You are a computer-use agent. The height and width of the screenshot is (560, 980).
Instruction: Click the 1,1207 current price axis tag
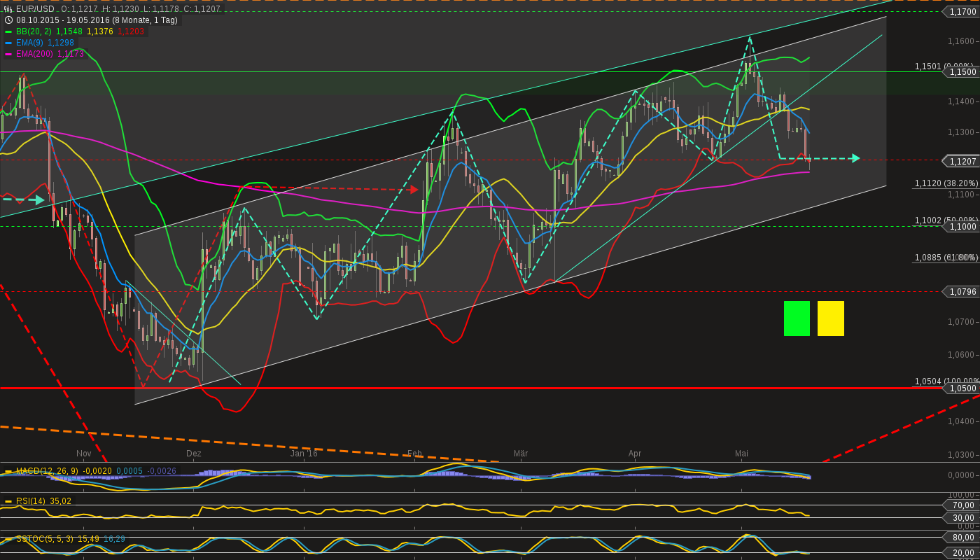tap(962, 161)
